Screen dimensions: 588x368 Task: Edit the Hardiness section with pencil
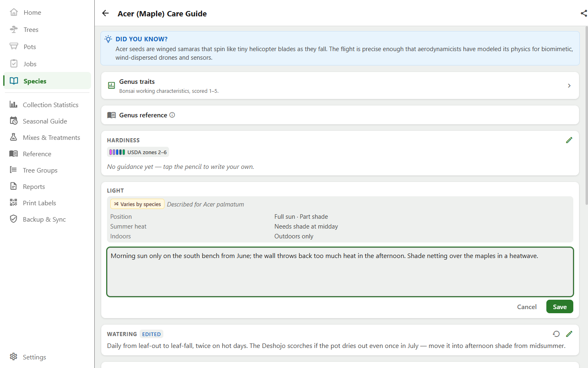coord(569,140)
